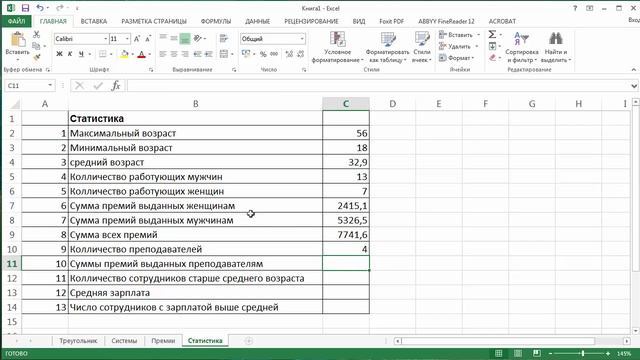Image resolution: width=640 pixels, height=360 pixels.
Task: Toggle align text left
Action: point(163,54)
